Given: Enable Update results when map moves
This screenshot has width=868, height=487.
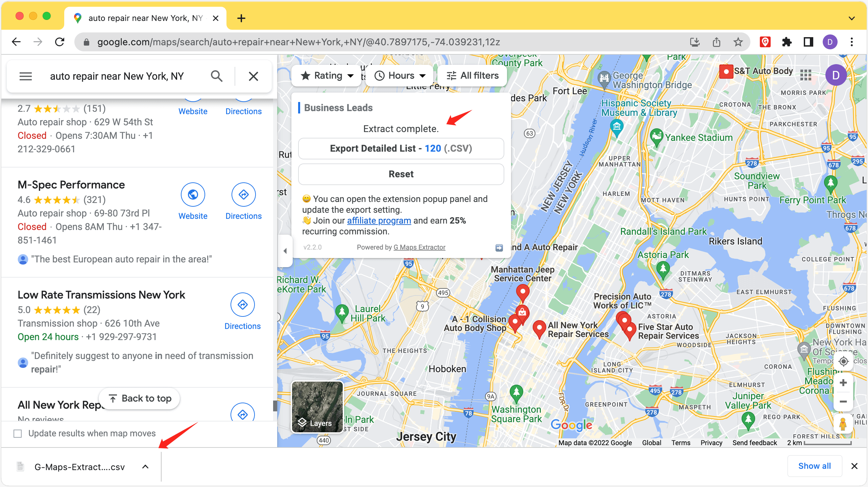Looking at the screenshot, I should pyautogui.click(x=18, y=433).
